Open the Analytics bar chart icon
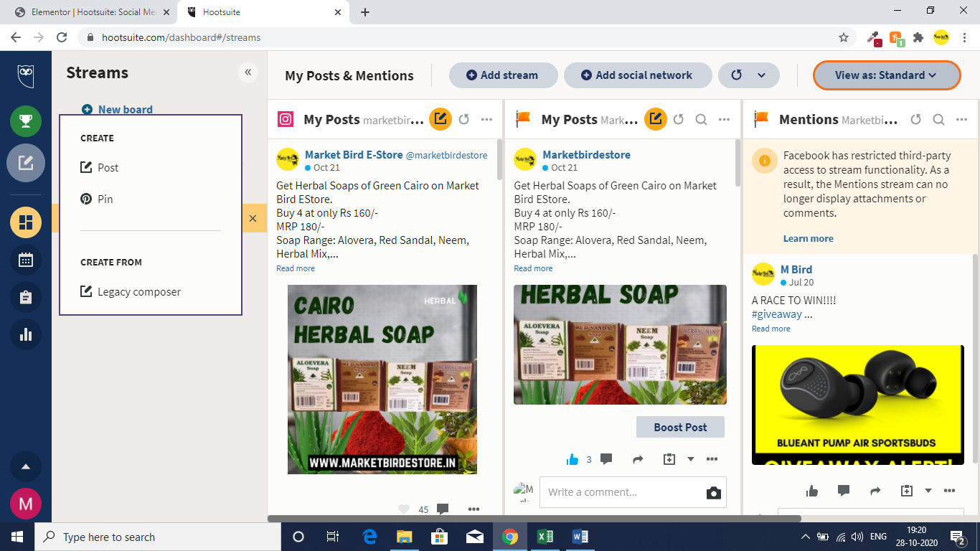The image size is (980, 551). point(26,334)
